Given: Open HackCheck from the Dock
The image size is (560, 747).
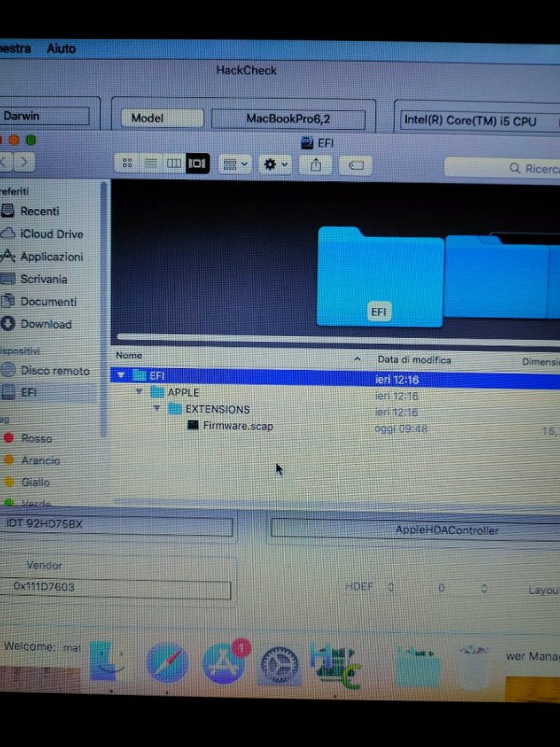Looking at the screenshot, I should 335,665.
